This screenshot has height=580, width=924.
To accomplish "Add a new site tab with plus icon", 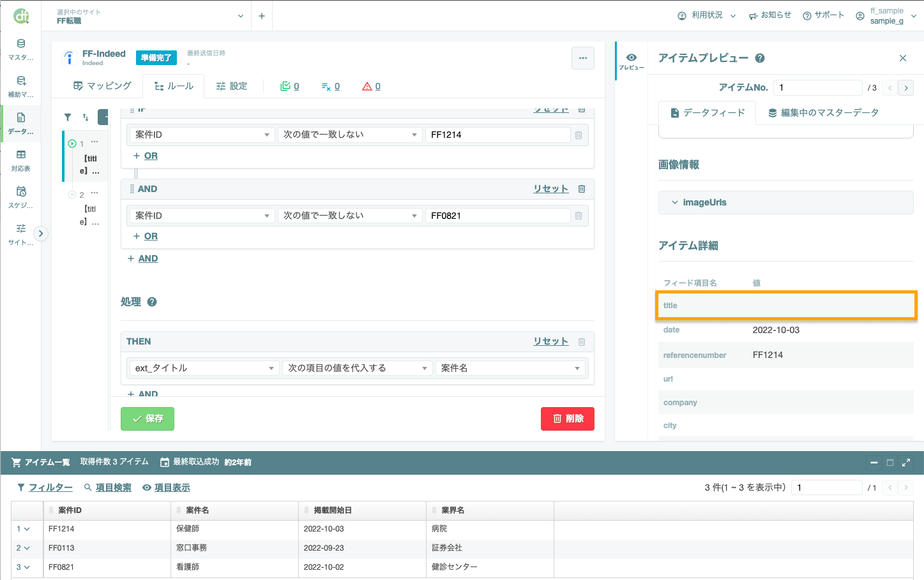I will coord(262,16).
